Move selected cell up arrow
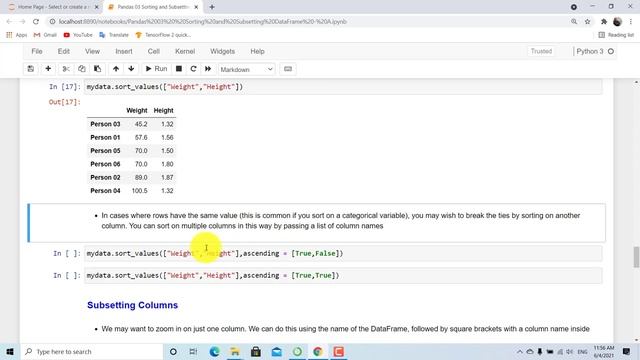This screenshot has height=360, width=640. pos(116,69)
